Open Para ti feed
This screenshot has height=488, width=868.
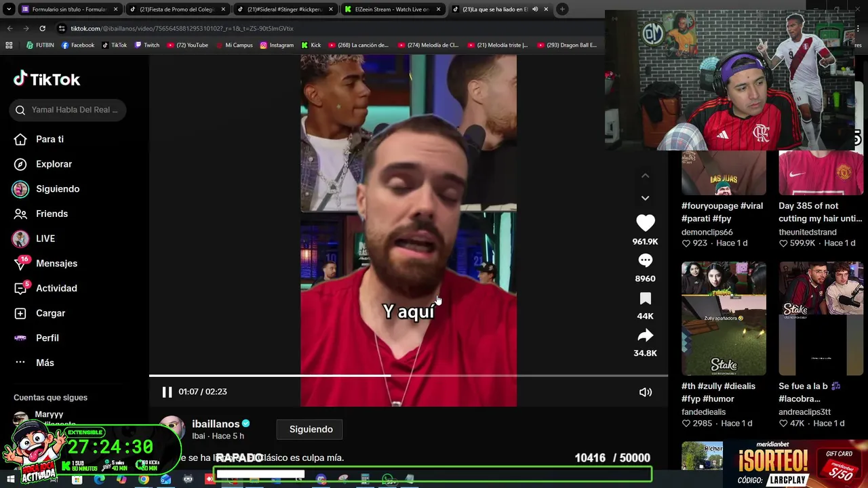[x=50, y=139]
